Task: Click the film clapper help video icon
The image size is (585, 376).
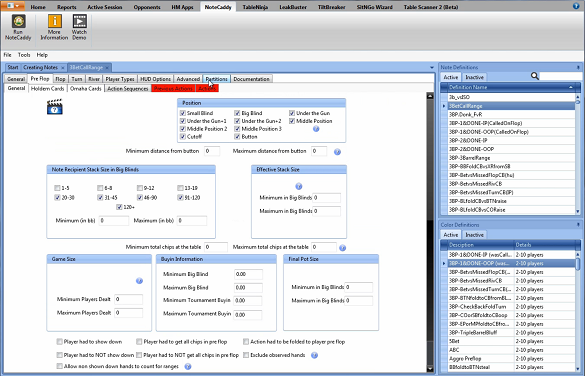Action: [x=54, y=107]
